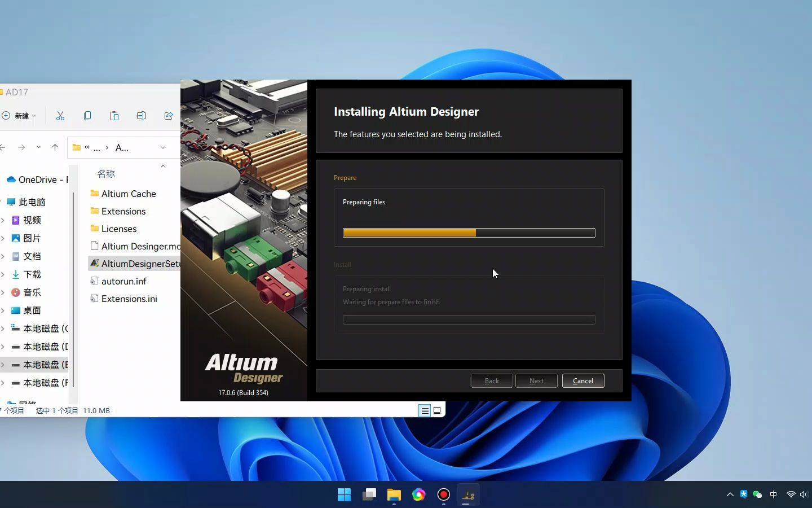Click the Paste icon in File Explorer toolbar
The image size is (812, 508).
(x=114, y=116)
